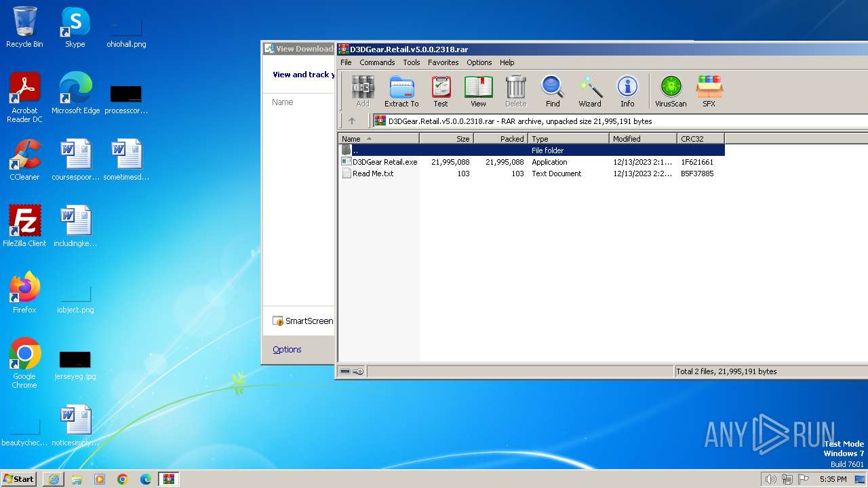868x488 pixels.
Task: Open the File menu
Action: [x=346, y=62]
